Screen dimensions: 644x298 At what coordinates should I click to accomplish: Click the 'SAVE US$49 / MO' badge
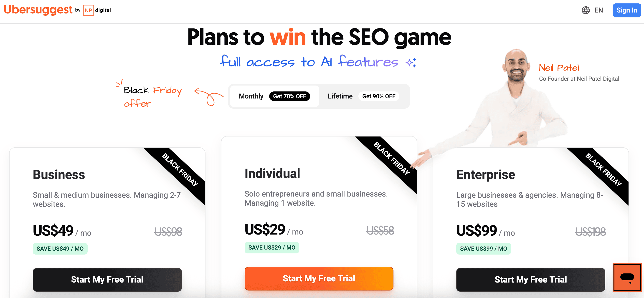[60, 248]
